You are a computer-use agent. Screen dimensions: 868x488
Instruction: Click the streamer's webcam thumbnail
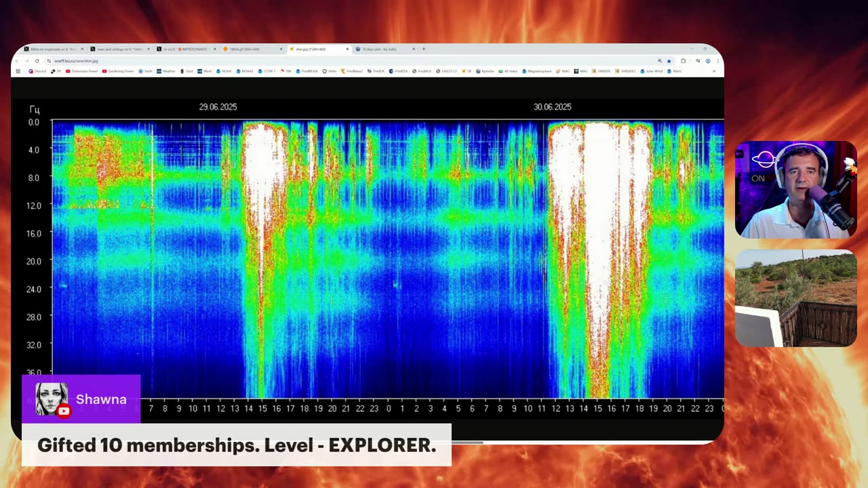796,190
